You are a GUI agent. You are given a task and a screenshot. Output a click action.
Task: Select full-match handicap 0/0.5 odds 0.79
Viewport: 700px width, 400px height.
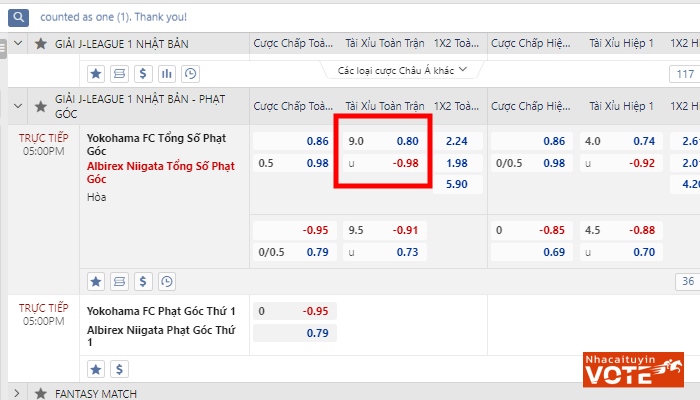pyautogui.click(x=295, y=252)
